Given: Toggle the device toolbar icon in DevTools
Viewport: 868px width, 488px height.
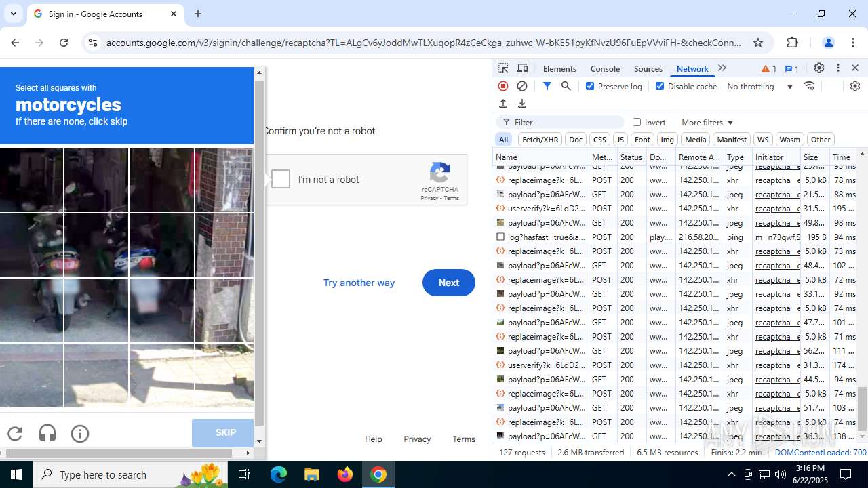Looking at the screenshot, I should (522, 68).
